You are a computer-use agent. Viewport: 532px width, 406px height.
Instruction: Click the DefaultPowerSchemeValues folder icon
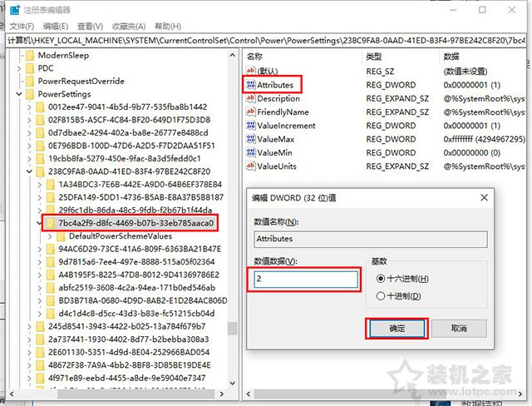coord(61,236)
